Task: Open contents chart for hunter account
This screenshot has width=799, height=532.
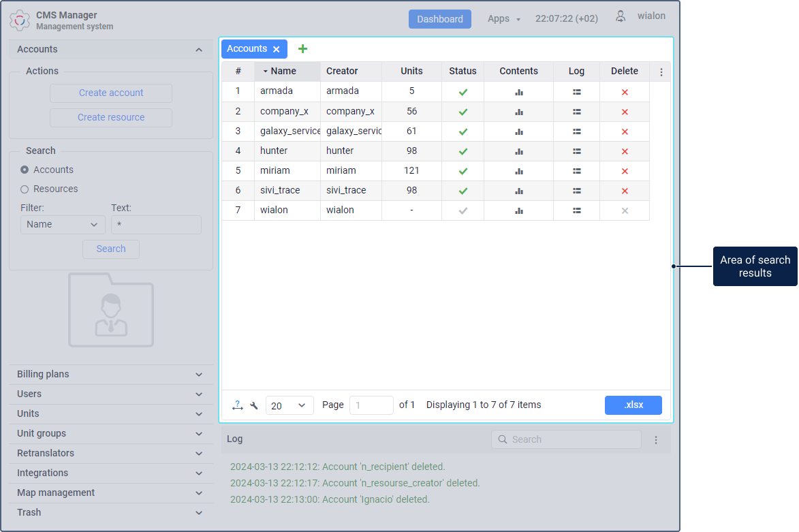Action: pos(519,151)
